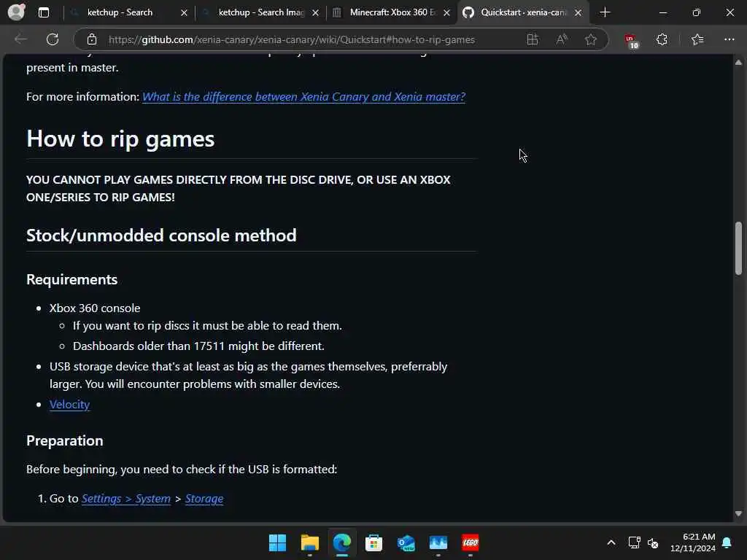Click the 'Requirements' heading
Viewport: 747px width, 560px height.
[x=72, y=279]
